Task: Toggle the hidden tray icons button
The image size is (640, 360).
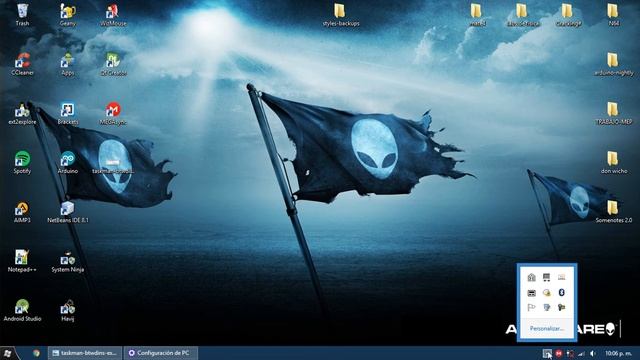Action: tap(547, 353)
